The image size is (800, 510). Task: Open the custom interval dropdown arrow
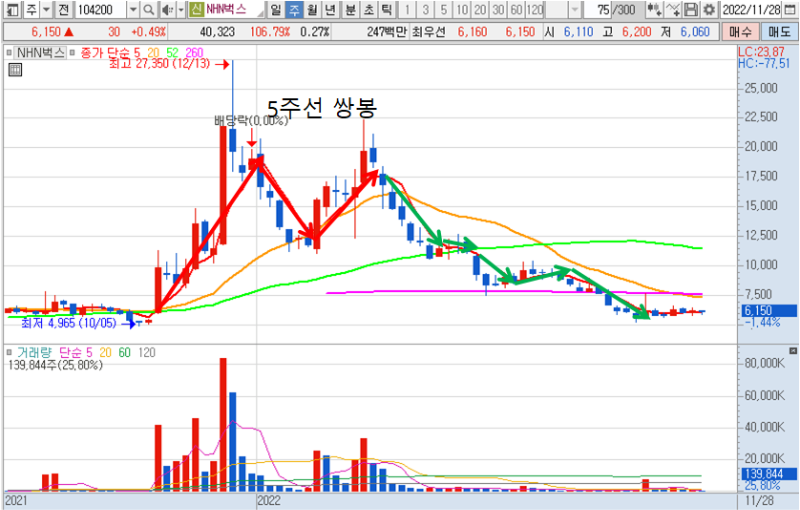tap(575, 9)
